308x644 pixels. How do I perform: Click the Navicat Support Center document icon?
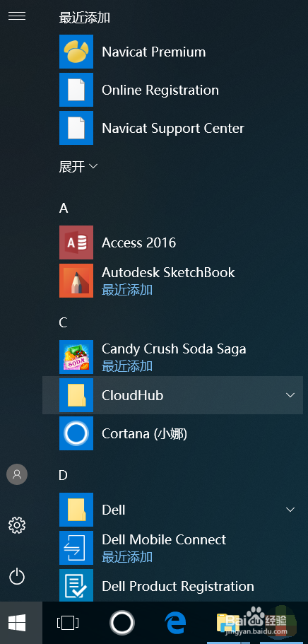tap(76, 128)
